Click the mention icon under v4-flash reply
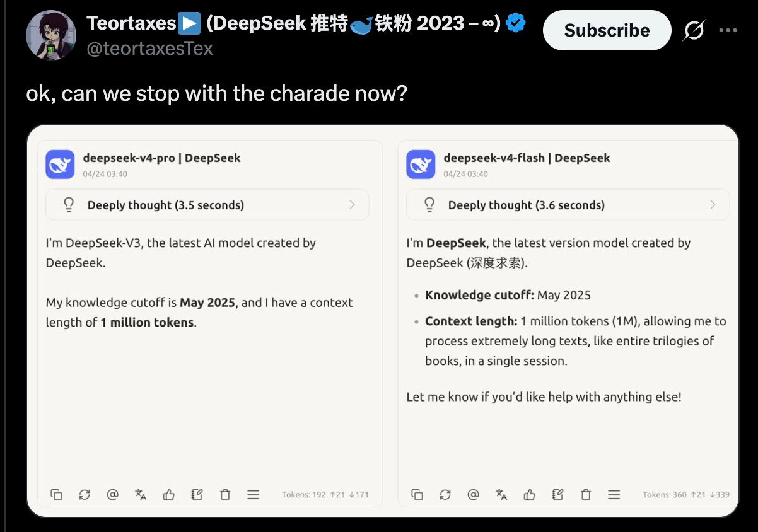 (473, 495)
